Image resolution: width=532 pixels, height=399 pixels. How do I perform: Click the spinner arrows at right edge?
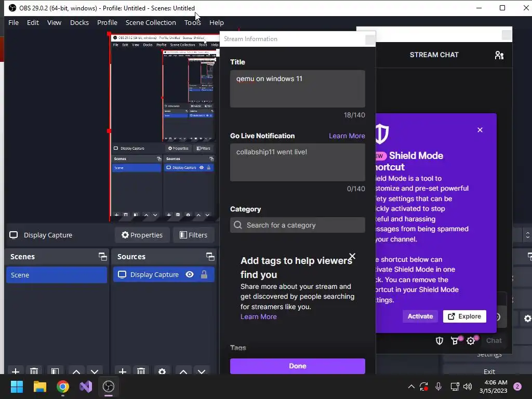click(x=528, y=235)
